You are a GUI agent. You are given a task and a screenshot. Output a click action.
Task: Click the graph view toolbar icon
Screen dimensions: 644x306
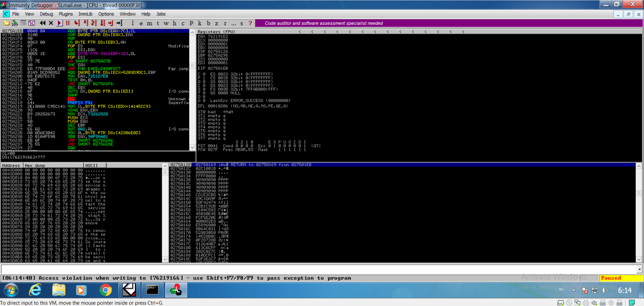(x=32, y=23)
